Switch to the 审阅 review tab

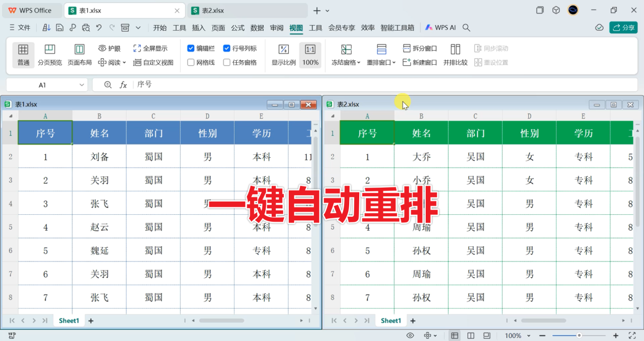[x=277, y=28]
